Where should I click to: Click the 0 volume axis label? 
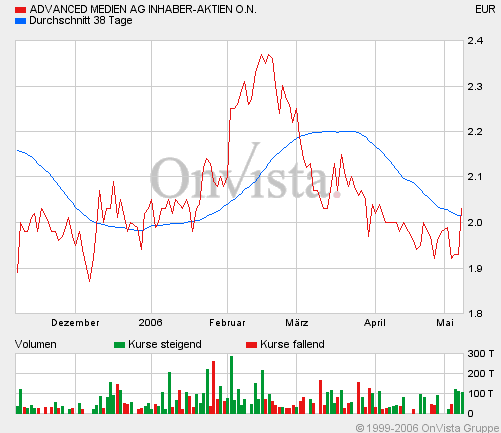pyautogui.click(x=470, y=414)
